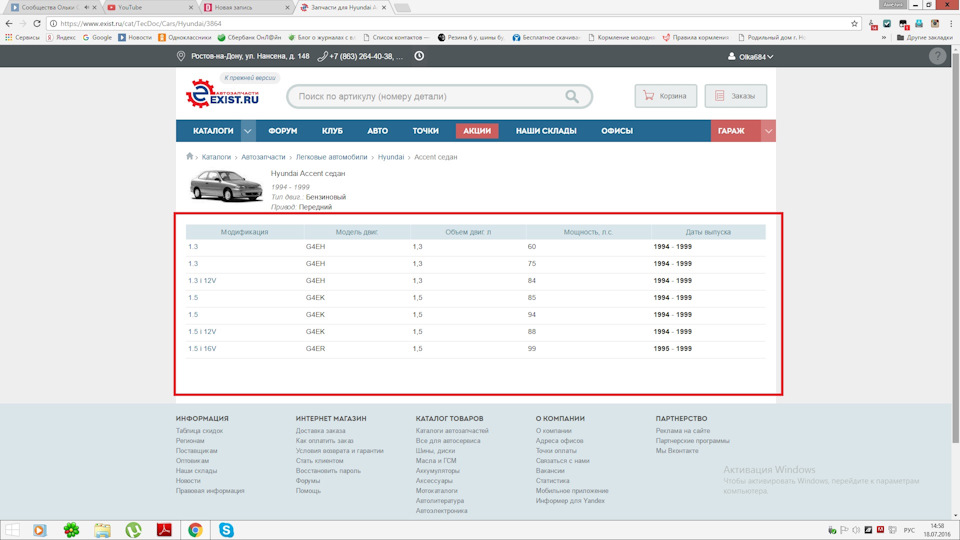Expand the Каталоги dropdown arrow
The height and width of the screenshot is (540, 960).
coord(247,131)
